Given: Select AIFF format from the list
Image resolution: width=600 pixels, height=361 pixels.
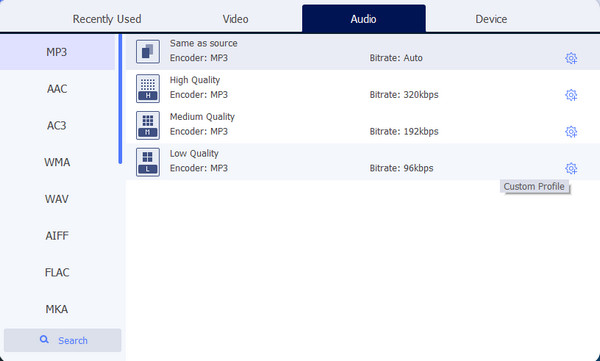Looking at the screenshot, I should tap(57, 236).
